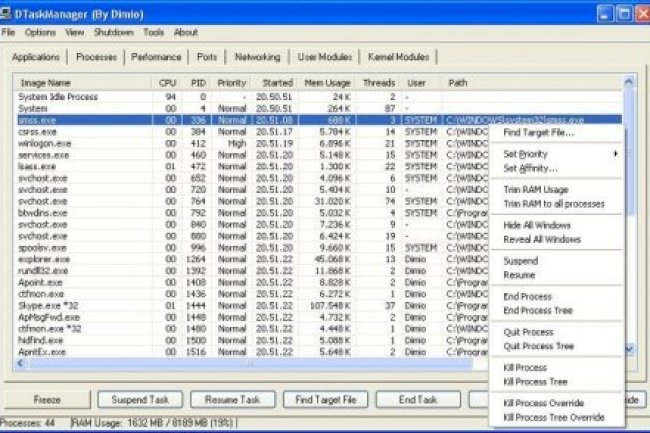Click the horizontal scrollbar left arrow

[x=20, y=363]
